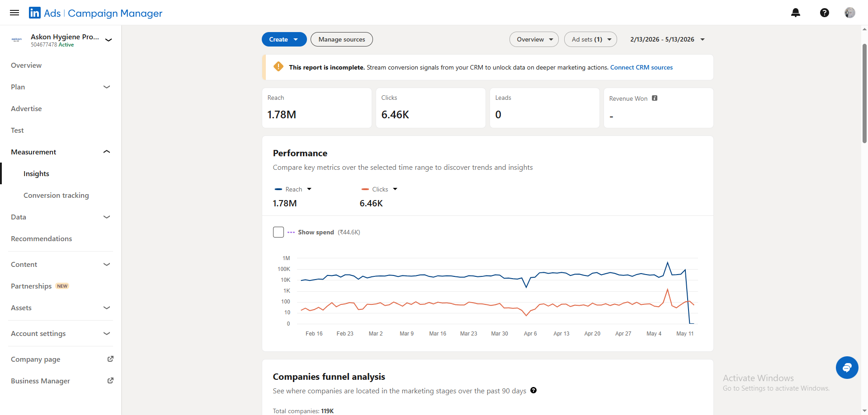The width and height of the screenshot is (868, 415).
Task: Open Company page external link icon
Action: (110, 359)
